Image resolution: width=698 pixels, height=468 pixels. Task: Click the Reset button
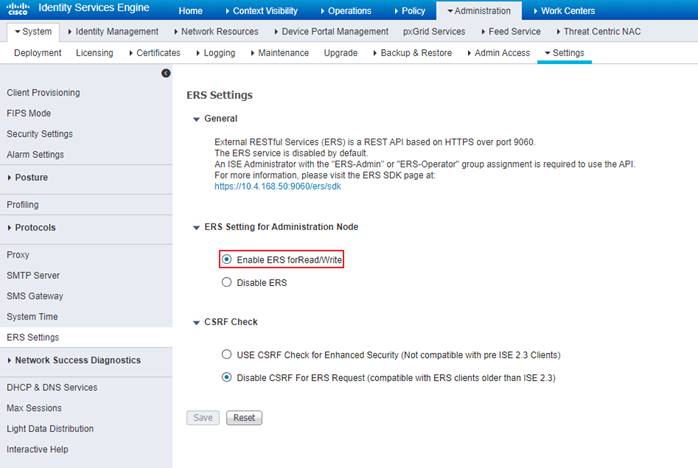click(244, 418)
